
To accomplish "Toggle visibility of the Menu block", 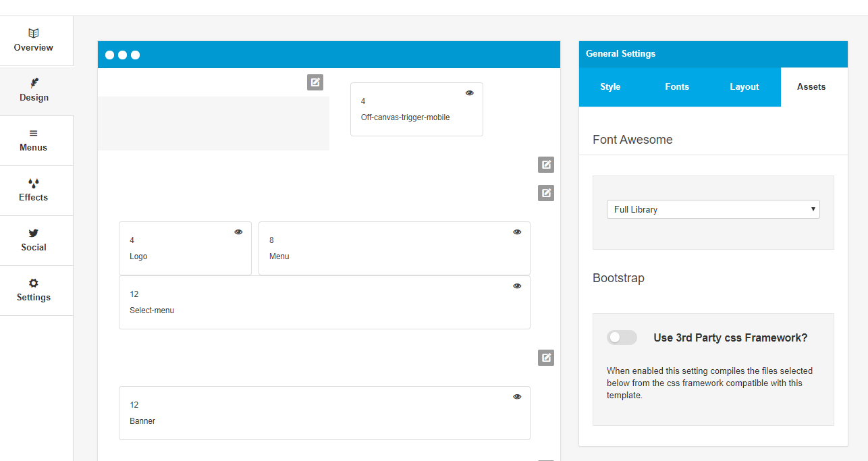I will (517, 232).
